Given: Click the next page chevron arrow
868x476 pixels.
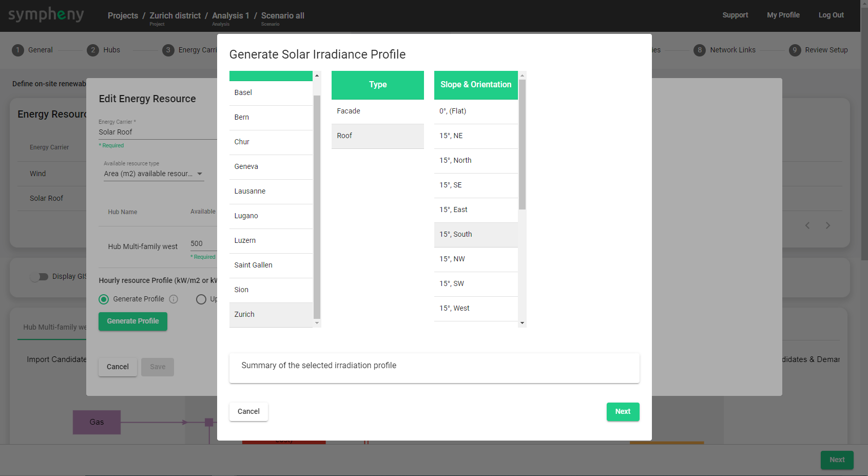Looking at the screenshot, I should [827, 225].
